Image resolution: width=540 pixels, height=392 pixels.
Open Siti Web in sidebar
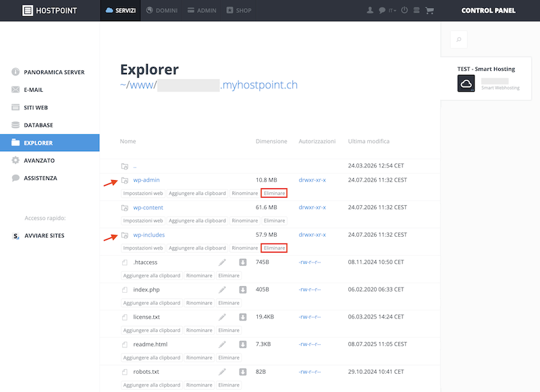click(49, 107)
